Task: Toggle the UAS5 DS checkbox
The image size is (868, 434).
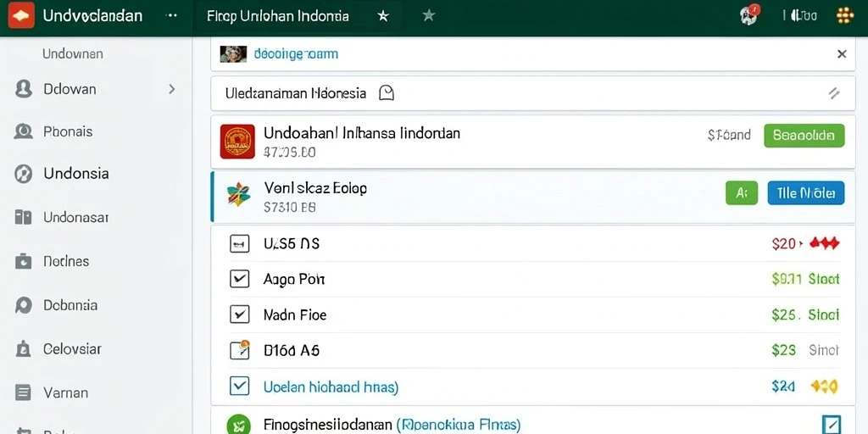Action: [239, 243]
